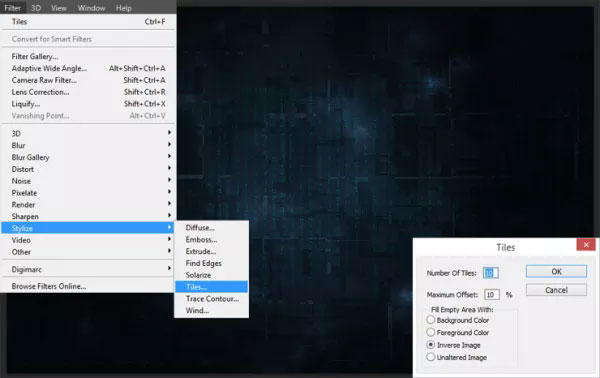Expand the Digimarc submenu
This screenshot has height=378, width=600.
tap(88, 269)
